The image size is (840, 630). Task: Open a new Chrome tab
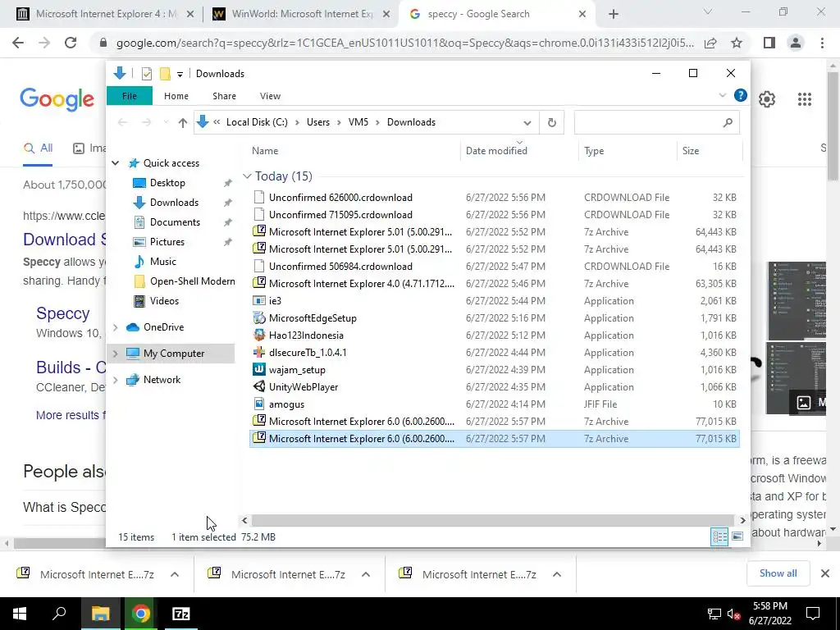[x=614, y=15]
